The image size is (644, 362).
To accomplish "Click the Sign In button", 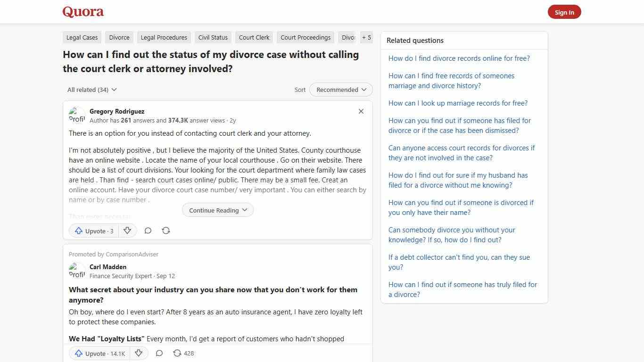I will (x=564, y=12).
